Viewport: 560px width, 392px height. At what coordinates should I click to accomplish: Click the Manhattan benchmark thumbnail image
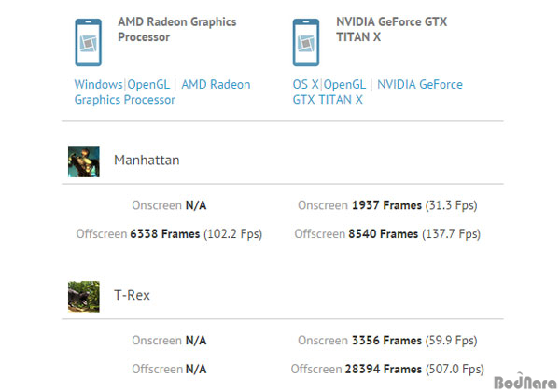[84, 161]
